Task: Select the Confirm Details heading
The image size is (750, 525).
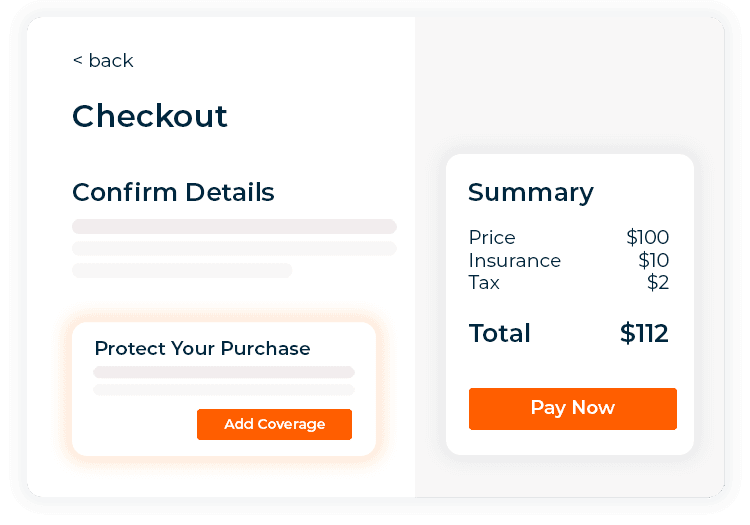Action: (x=173, y=192)
